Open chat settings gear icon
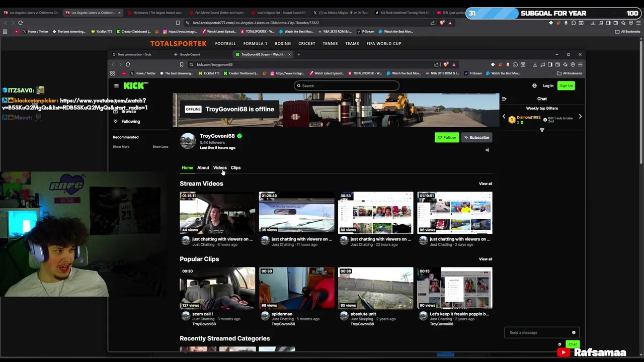This screenshot has height=362, width=644. click(559, 344)
